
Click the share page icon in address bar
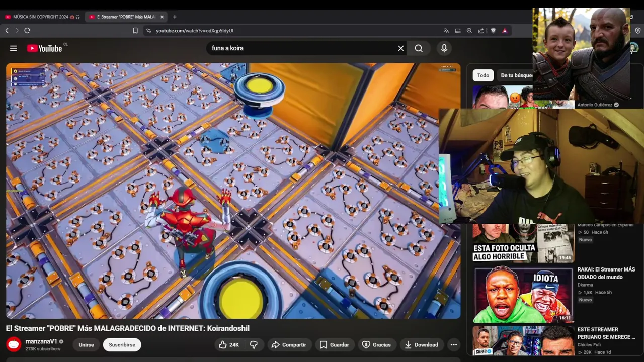(481, 31)
